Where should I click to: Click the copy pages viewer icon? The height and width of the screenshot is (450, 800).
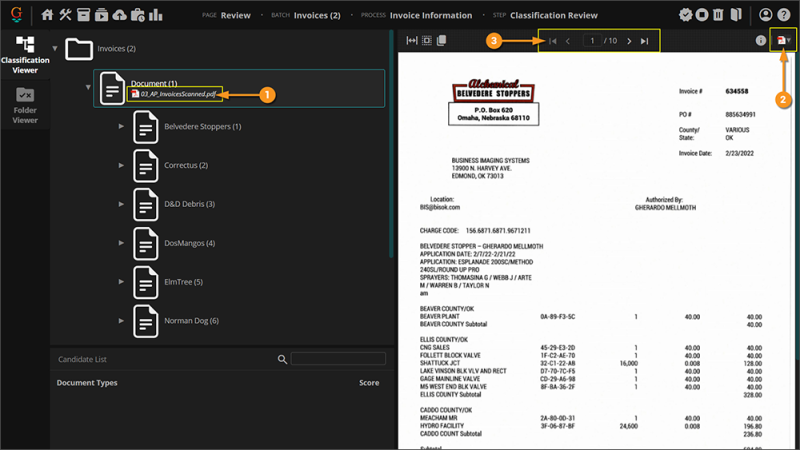(441, 40)
